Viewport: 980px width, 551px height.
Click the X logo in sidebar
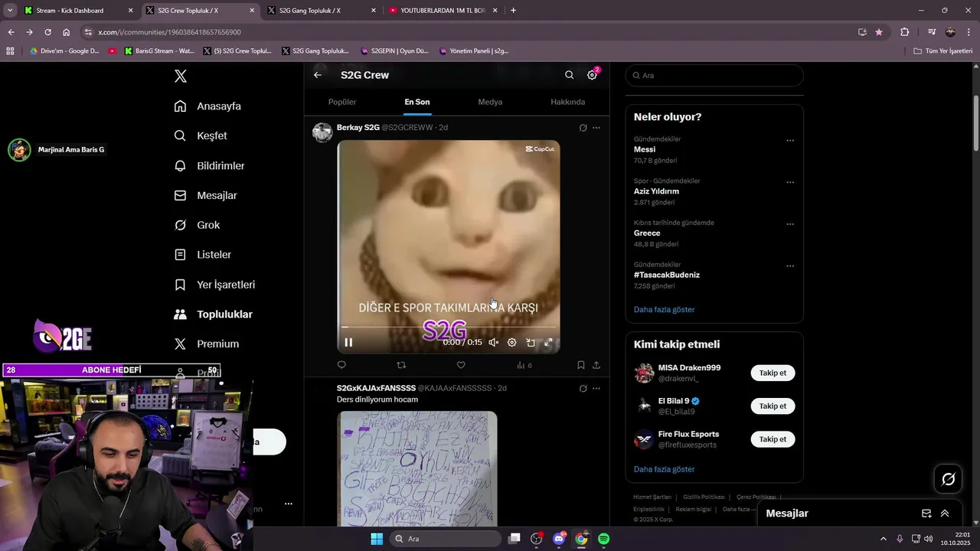180,76
